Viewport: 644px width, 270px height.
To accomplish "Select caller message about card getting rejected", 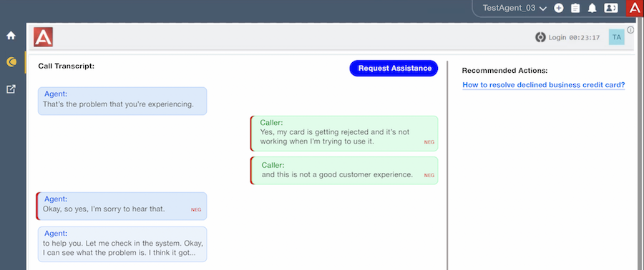I will [x=344, y=134].
